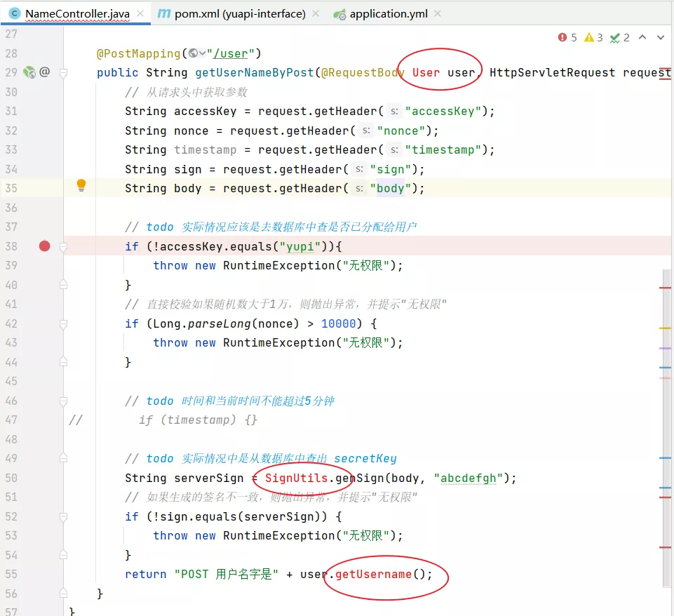Viewport: 674px width, 616px height.
Task: Click the purple stripe mark in the error gutter
Action: (x=665, y=348)
